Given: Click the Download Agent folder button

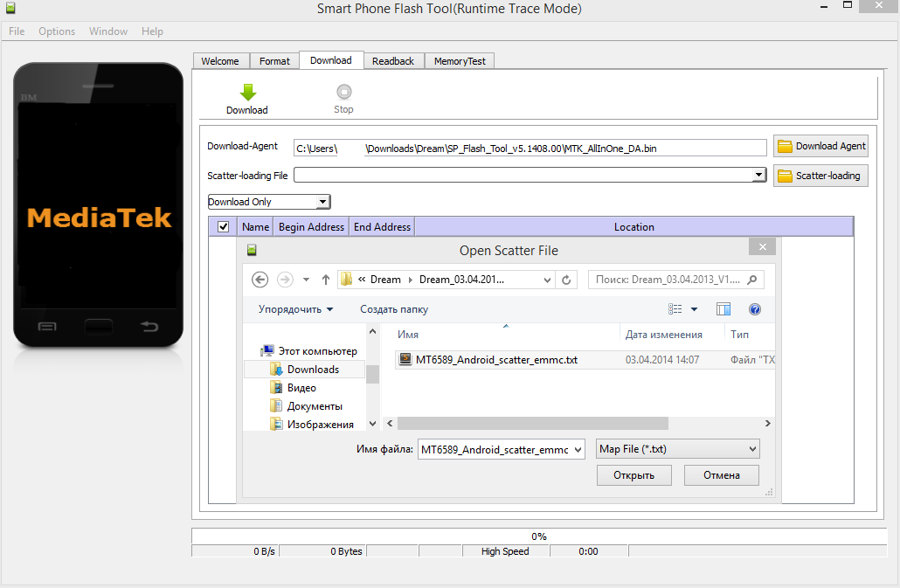Looking at the screenshot, I should (820, 146).
